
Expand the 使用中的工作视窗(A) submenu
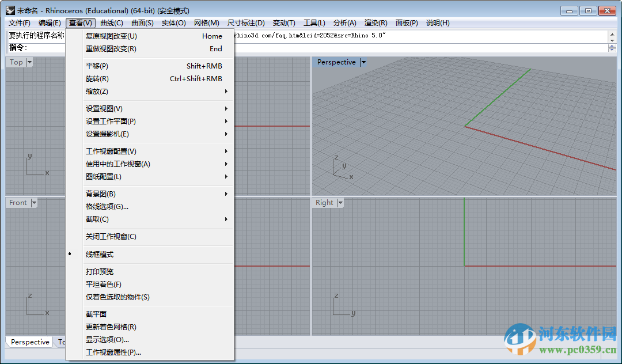tap(150, 164)
